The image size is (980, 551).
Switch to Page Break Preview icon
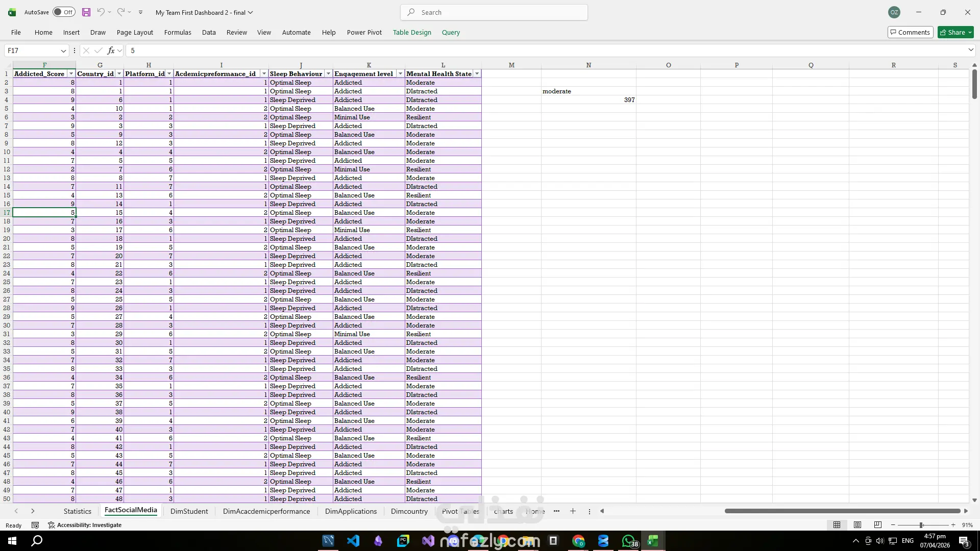878,525
